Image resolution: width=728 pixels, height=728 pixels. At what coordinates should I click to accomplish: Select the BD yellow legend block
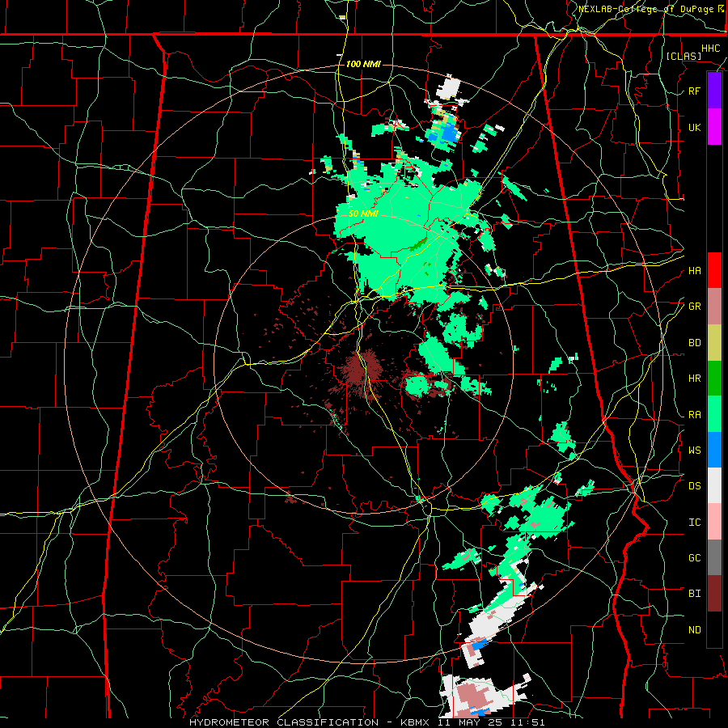tap(714, 343)
